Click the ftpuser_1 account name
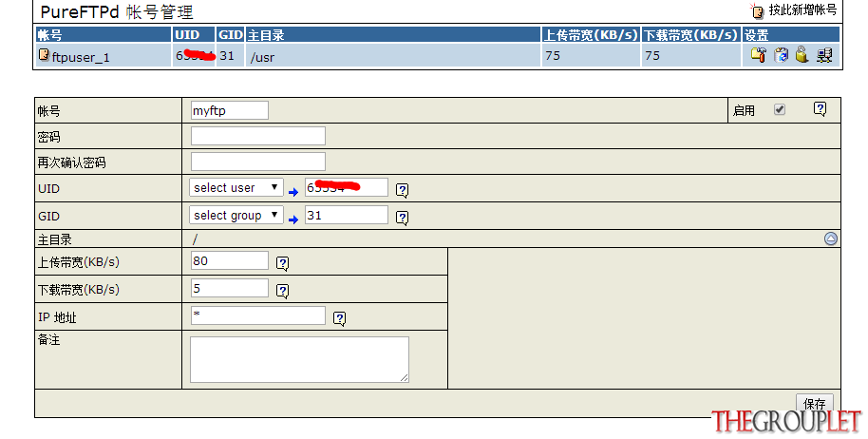 tap(81, 57)
